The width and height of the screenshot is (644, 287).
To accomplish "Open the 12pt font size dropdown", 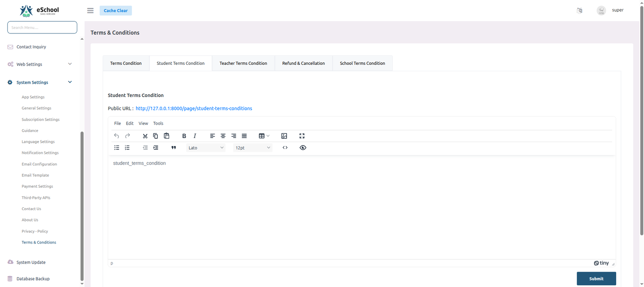I will 252,148.
